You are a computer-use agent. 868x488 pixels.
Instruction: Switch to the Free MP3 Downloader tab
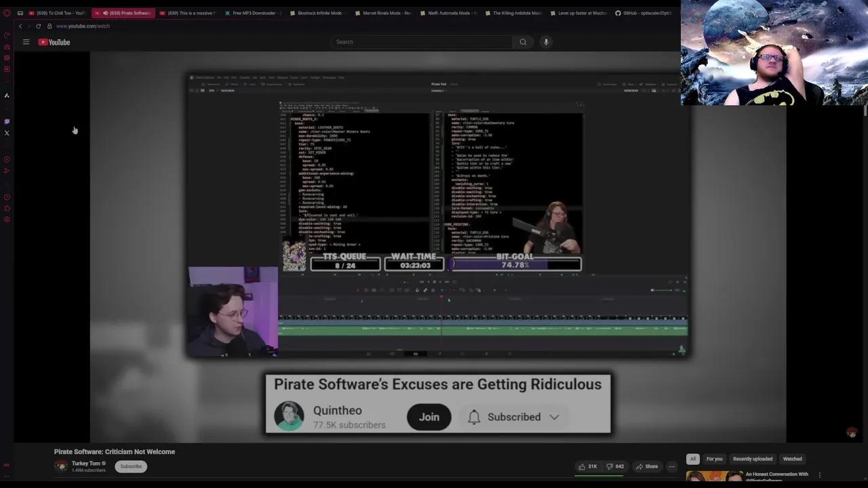tap(253, 13)
